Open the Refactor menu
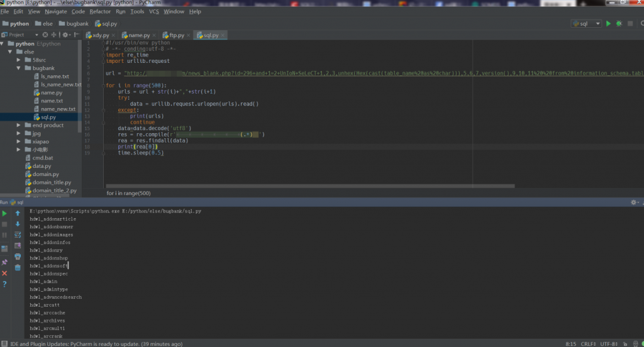 tap(100, 11)
